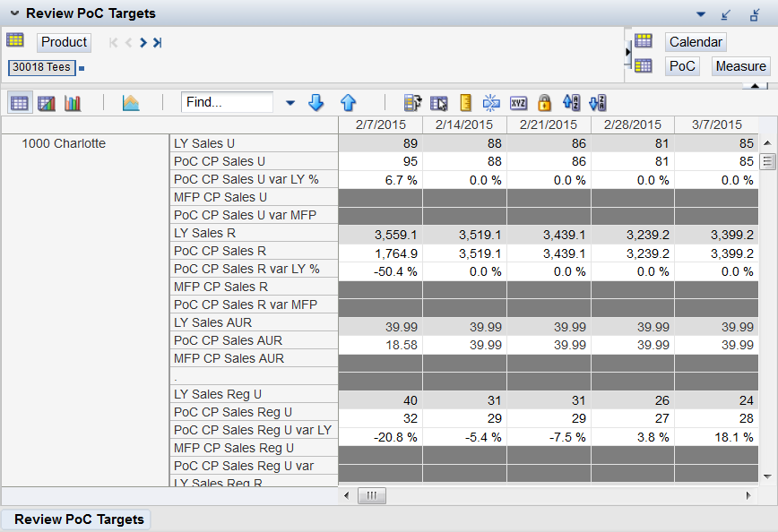Click in the Find text field
The width and height of the screenshot is (778, 532).
[x=227, y=103]
